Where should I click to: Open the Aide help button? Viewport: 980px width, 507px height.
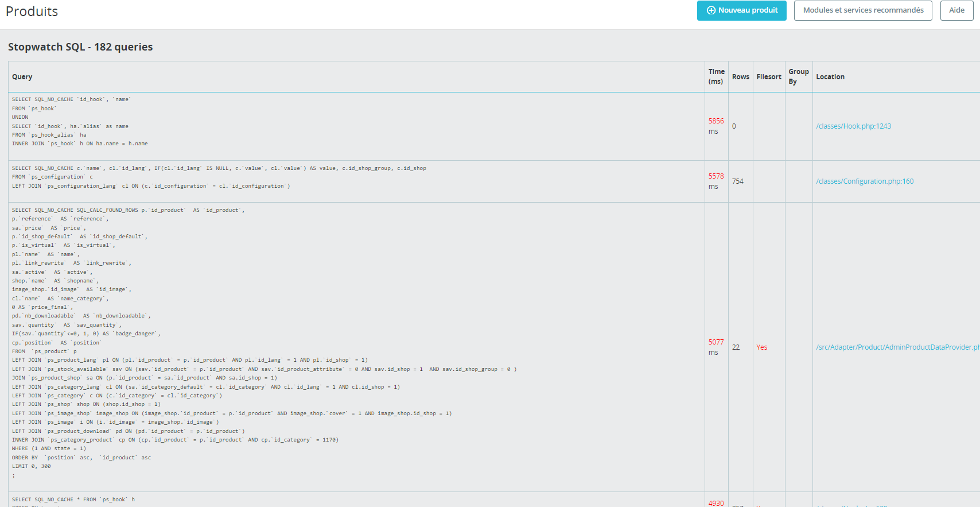coord(956,10)
